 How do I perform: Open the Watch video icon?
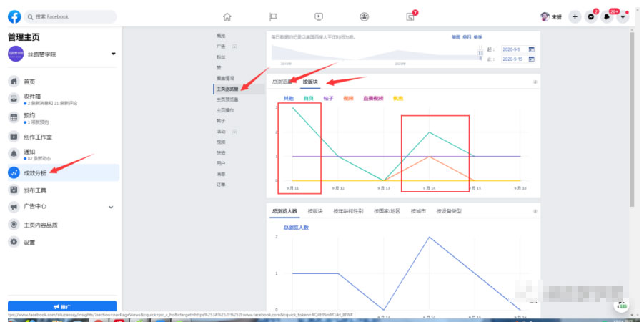coord(319,16)
